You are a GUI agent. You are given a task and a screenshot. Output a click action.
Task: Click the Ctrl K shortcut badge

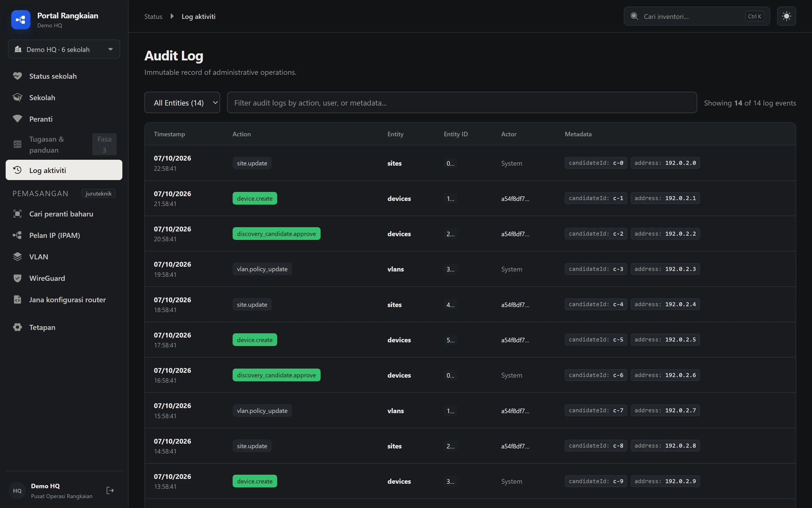[x=754, y=16]
